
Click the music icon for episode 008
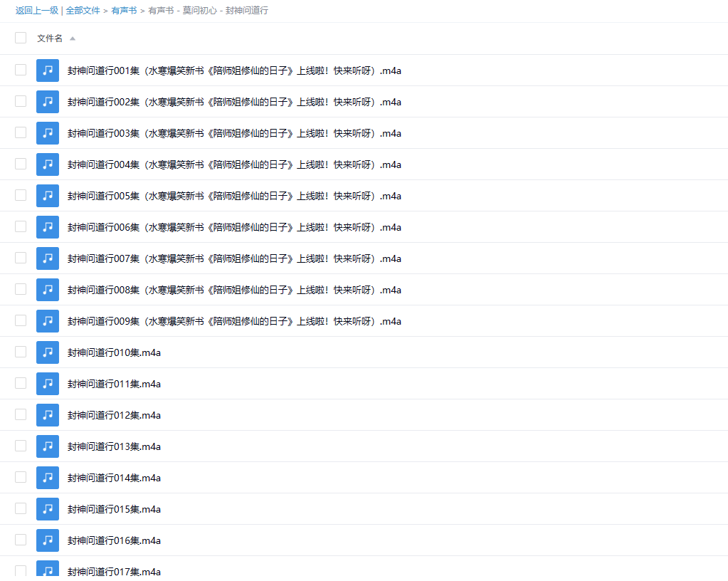48,290
